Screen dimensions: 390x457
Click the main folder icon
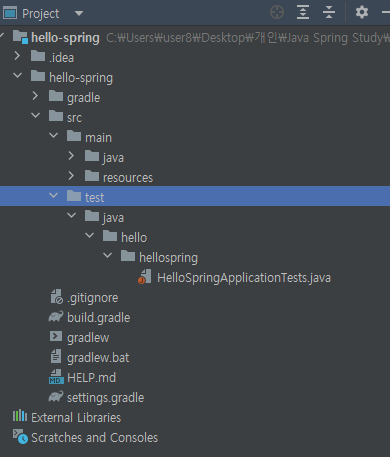tap(74, 136)
